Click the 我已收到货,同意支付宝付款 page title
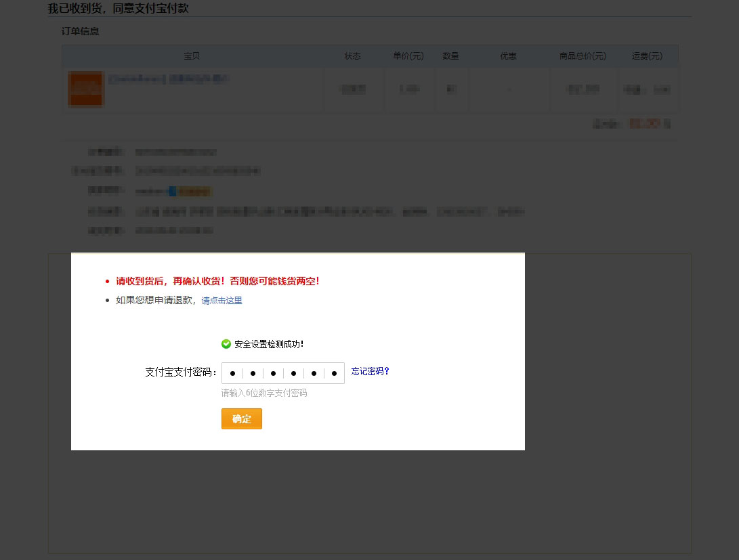739x560 pixels. pyautogui.click(x=119, y=9)
